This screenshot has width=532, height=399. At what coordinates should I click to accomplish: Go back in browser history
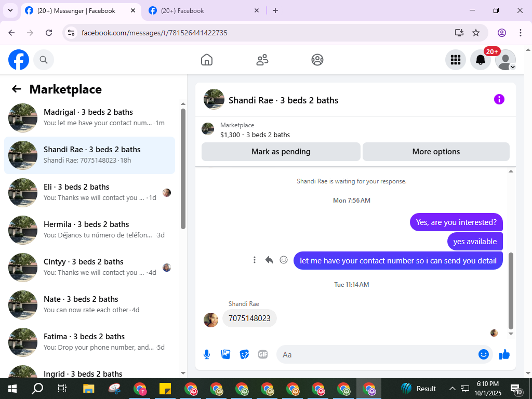[11, 33]
